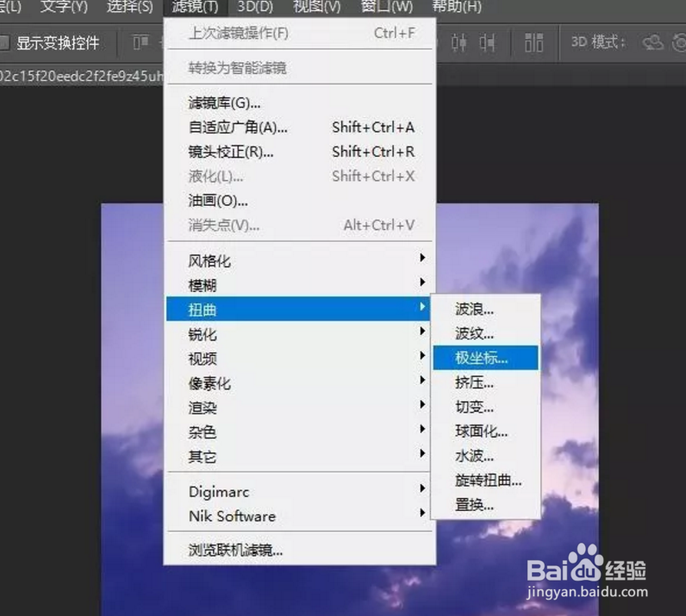Expand the 杂色 submenu
This screenshot has height=616, width=686.
point(298,432)
